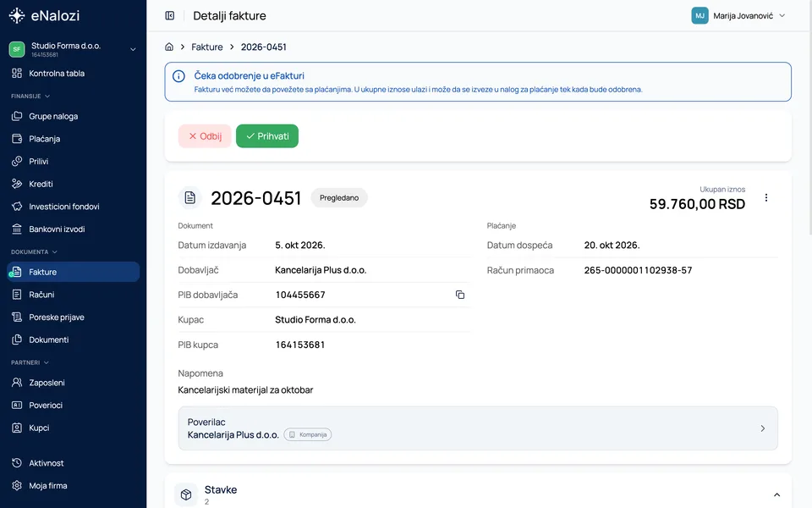The height and width of the screenshot is (508, 812).
Task: Click the Studio Forma SF avatar
Action: [17, 49]
